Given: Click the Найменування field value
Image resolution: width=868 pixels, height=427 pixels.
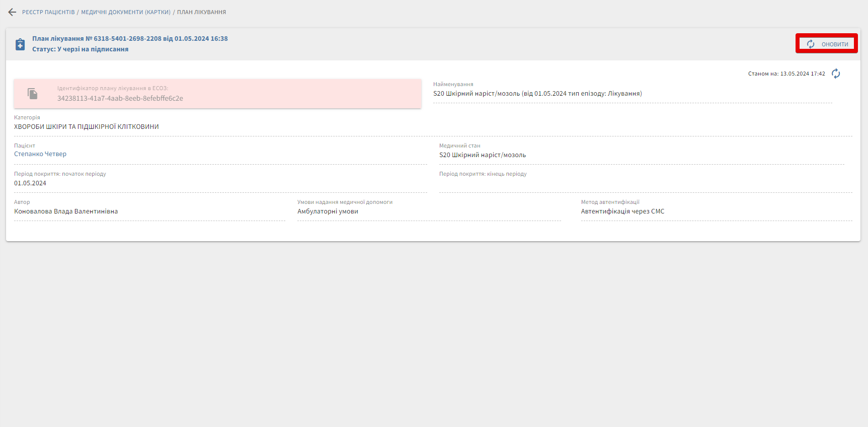Looking at the screenshot, I should coord(537,94).
